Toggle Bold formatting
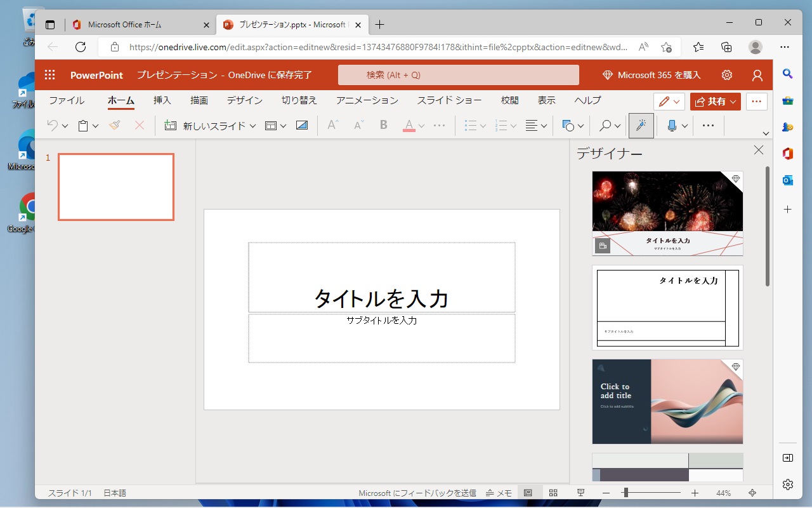Image resolution: width=812 pixels, height=508 pixels. click(384, 126)
